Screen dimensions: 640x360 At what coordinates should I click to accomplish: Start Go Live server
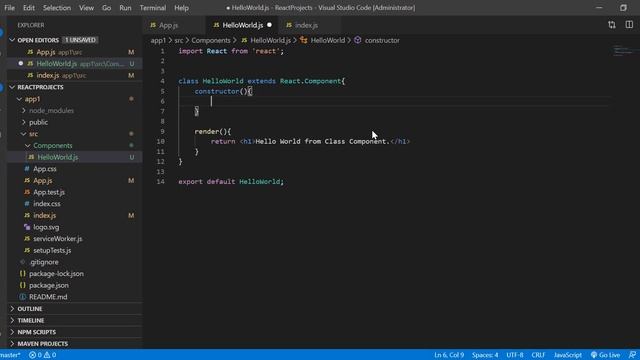(605, 355)
